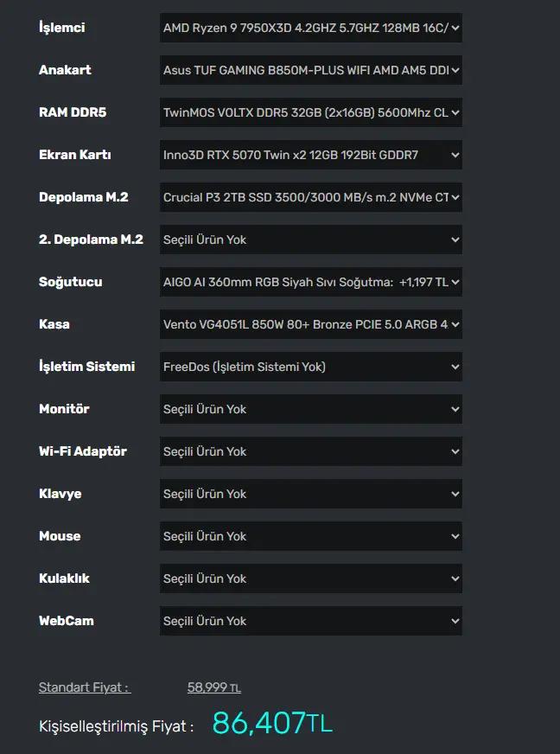Screen dimensions: 560x754
Task: Click the RAM DDR5 row label
Action: tap(73, 112)
